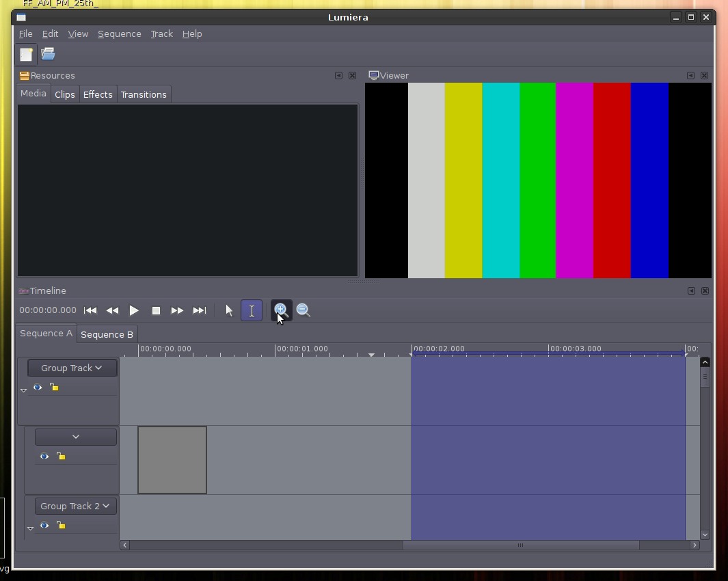Open the Effects tab in Resources
The height and width of the screenshot is (581, 728).
tap(98, 94)
